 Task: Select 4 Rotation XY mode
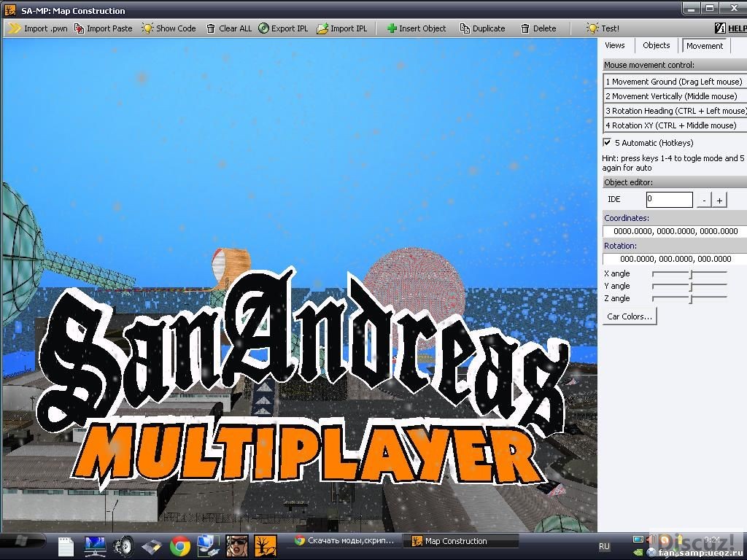674,125
